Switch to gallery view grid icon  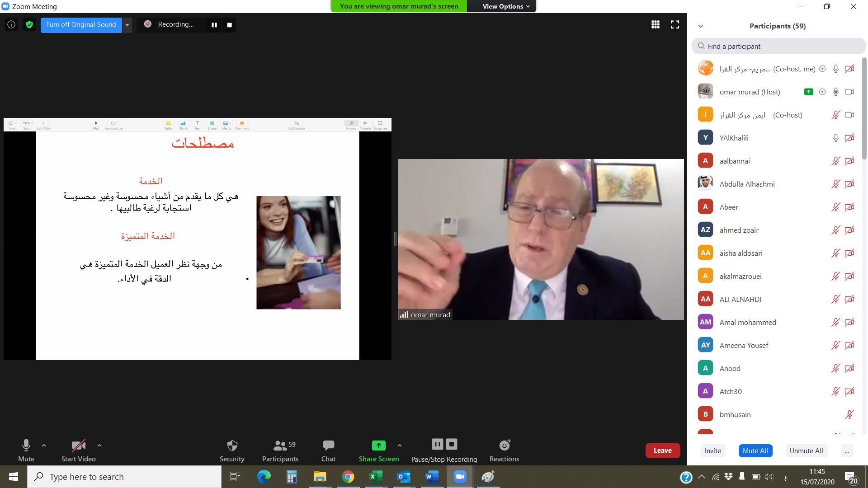pyautogui.click(x=655, y=24)
